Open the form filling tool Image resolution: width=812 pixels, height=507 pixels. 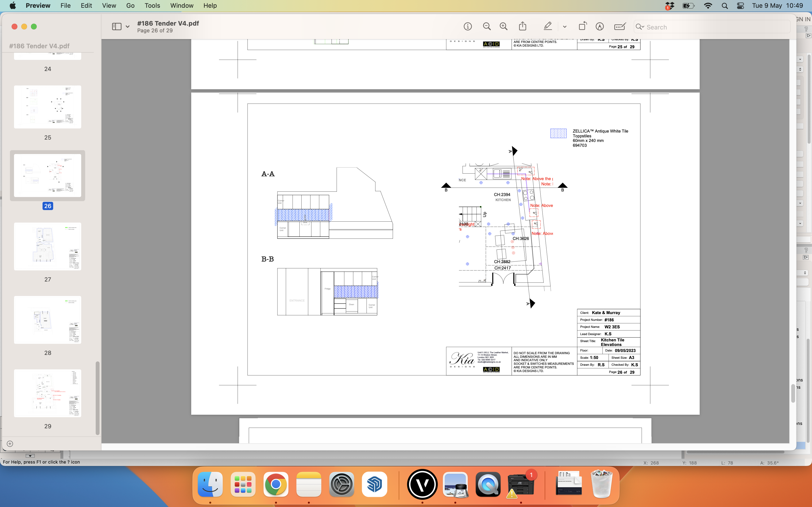[619, 26]
